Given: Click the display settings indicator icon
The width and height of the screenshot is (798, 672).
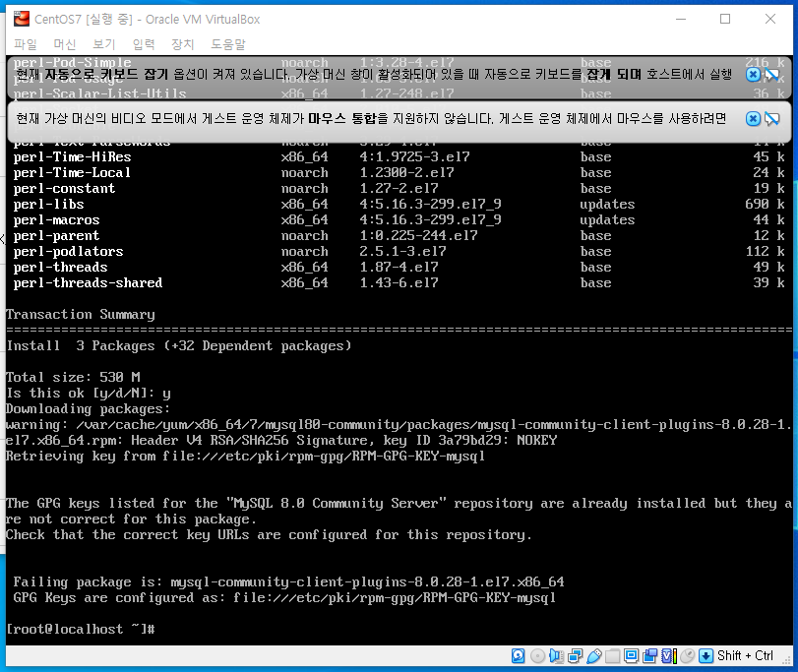Looking at the screenshot, I should [x=631, y=656].
